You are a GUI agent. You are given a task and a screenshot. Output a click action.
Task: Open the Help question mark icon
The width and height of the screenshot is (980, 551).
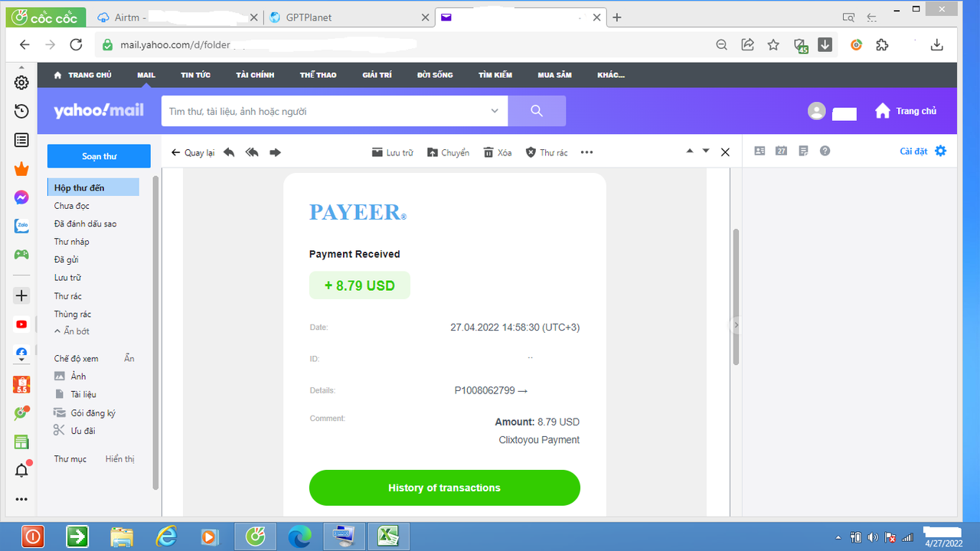click(825, 151)
